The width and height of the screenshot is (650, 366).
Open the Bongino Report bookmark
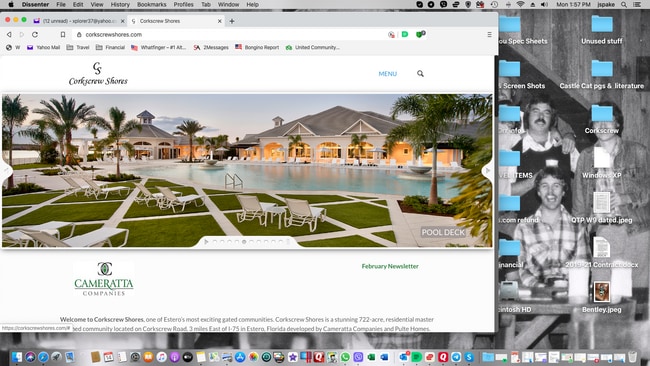[257, 47]
